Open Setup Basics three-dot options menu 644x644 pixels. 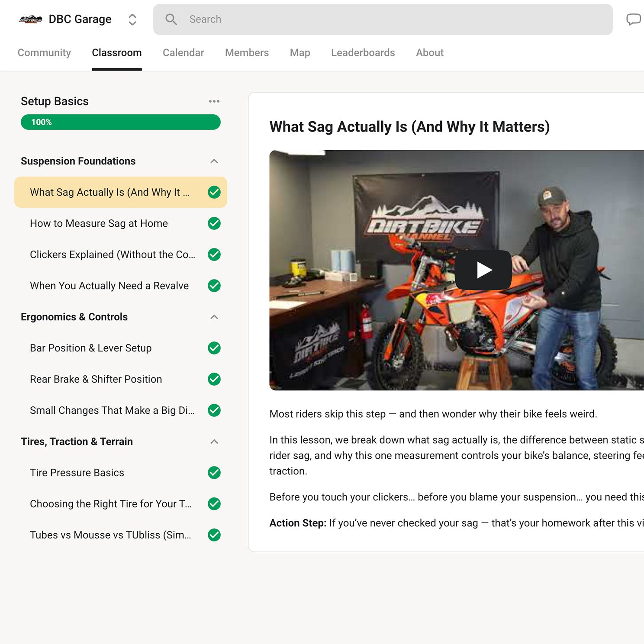[214, 101]
